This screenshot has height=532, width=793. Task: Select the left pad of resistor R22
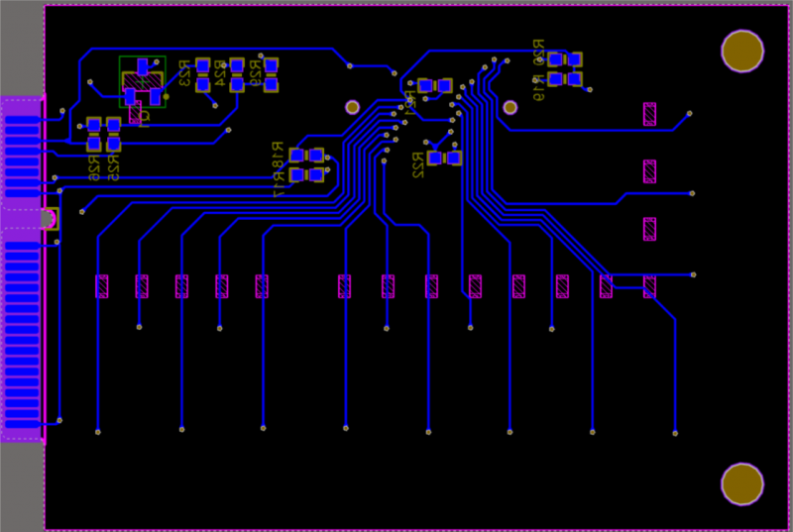[x=434, y=159]
